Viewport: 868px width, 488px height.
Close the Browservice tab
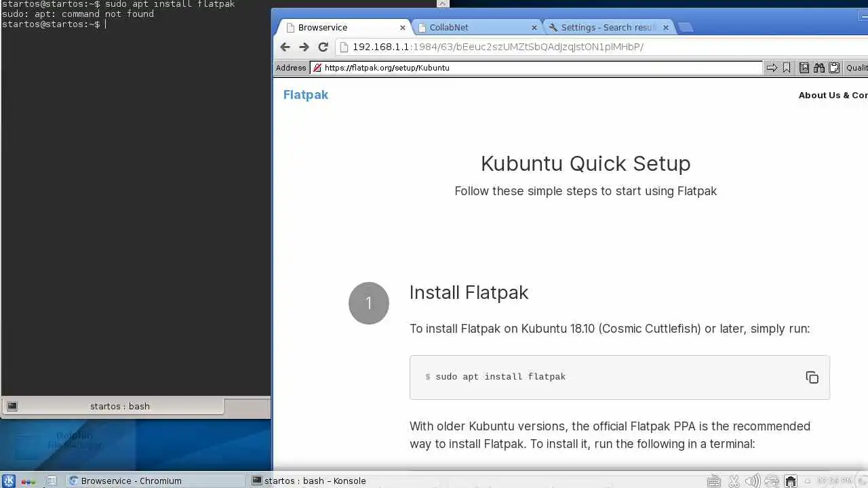[403, 28]
